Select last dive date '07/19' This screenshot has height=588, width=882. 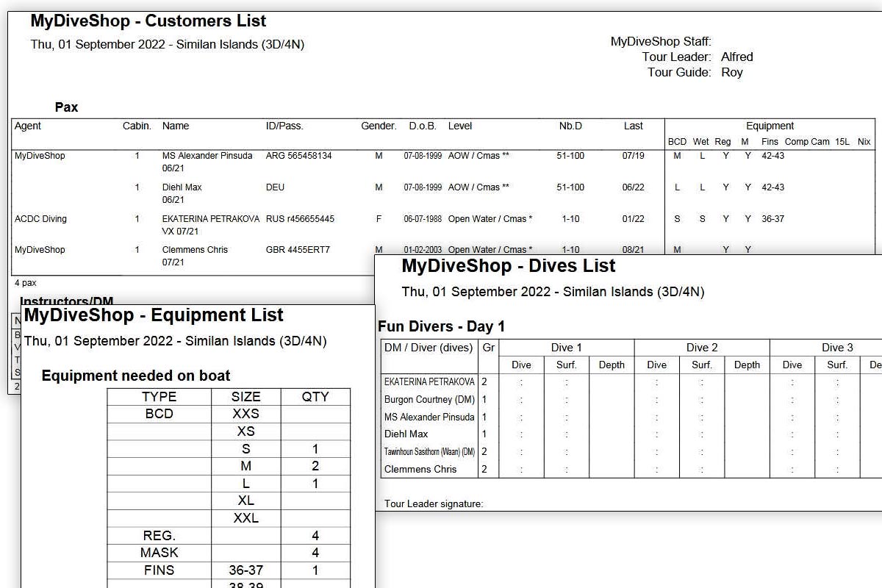point(634,156)
